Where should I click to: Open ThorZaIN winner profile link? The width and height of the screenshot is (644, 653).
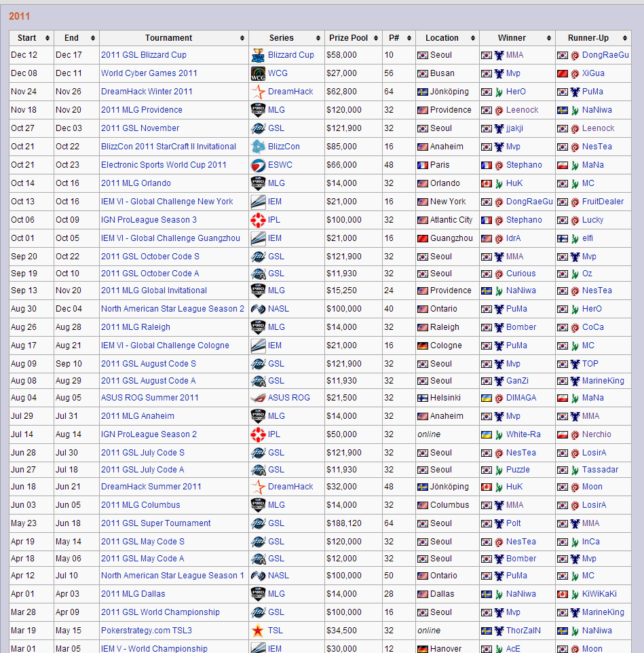[523, 631]
